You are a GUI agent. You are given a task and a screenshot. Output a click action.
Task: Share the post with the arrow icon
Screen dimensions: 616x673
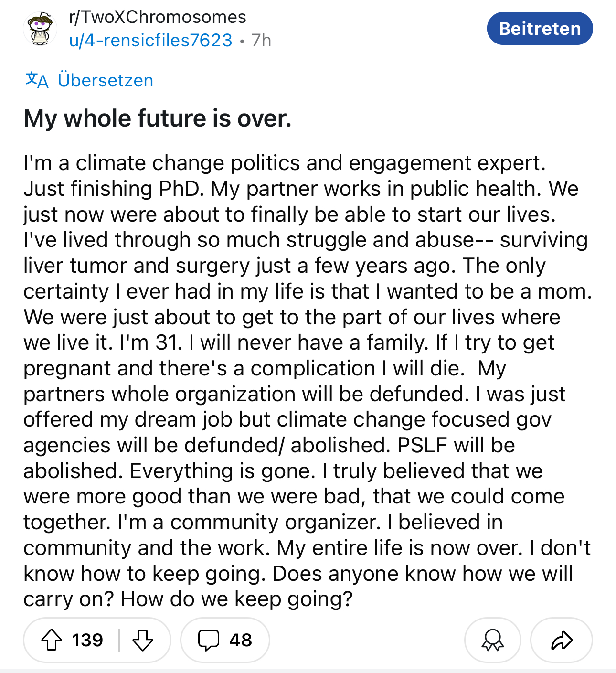click(561, 640)
